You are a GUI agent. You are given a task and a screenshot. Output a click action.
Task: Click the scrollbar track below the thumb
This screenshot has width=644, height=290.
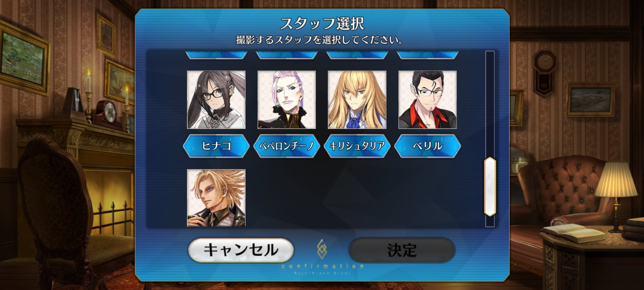pyautogui.click(x=490, y=222)
